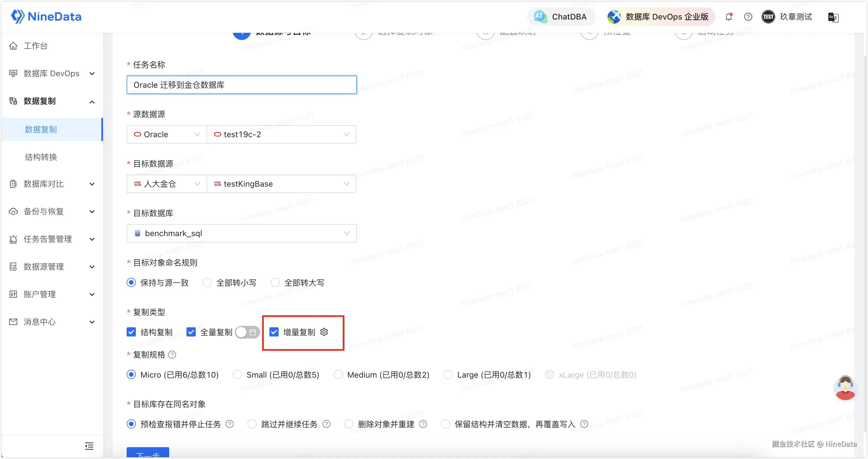
Task: Toggle the 全量复制 schedule switch
Action: coord(247,332)
